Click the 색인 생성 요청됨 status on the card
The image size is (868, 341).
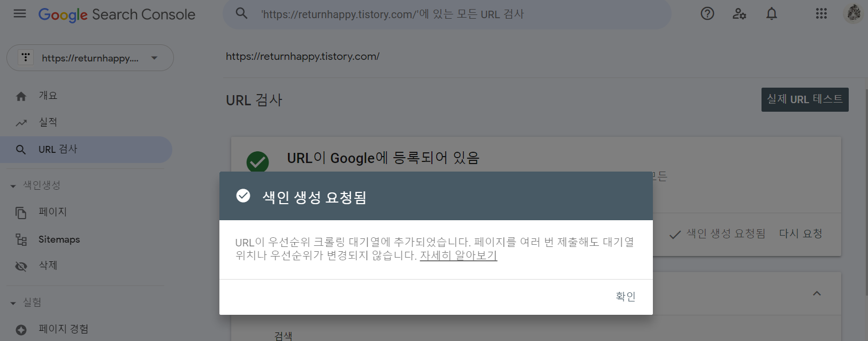(717, 234)
